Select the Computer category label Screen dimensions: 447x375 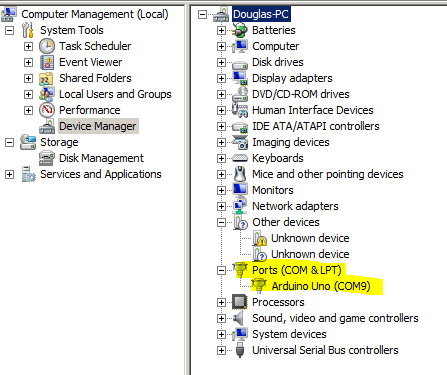click(x=275, y=46)
